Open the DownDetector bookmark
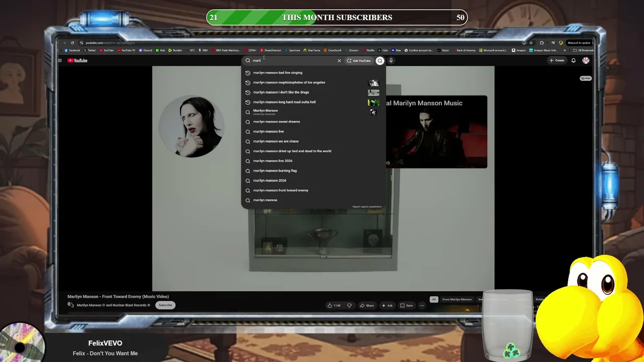Viewport: 644px width, 362px height. pyautogui.click(x=271, y=50)
